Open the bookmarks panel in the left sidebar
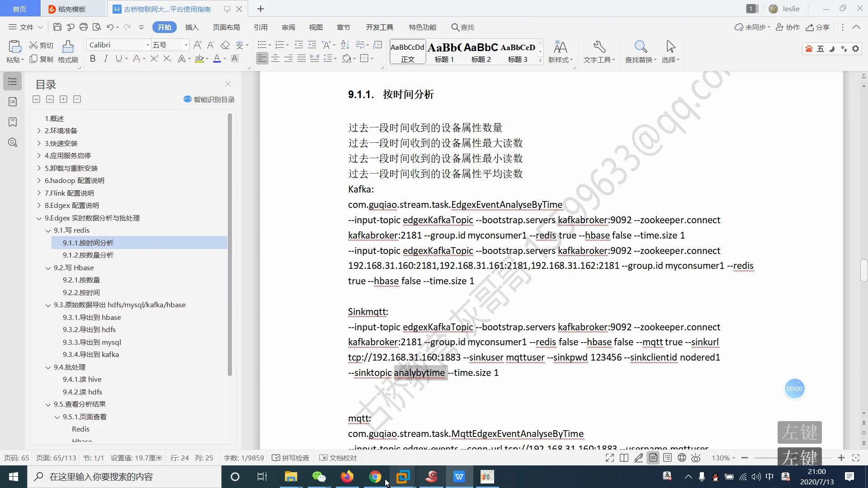Screen dimensions: 868x488 click(12, 122)
